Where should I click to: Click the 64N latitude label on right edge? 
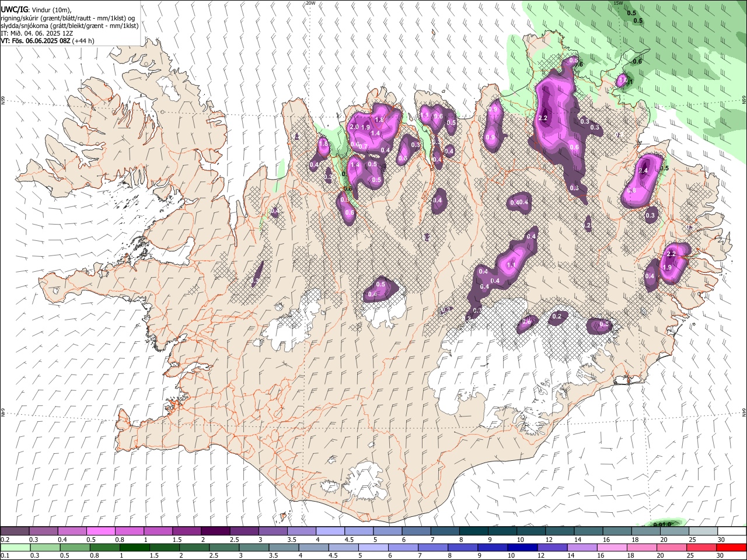point(744,412)
